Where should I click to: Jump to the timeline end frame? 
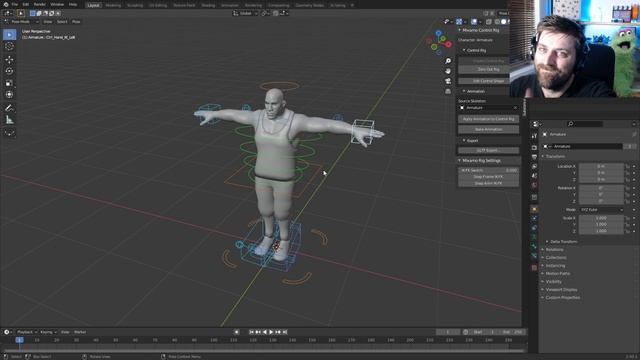click(x=285, y=332)
